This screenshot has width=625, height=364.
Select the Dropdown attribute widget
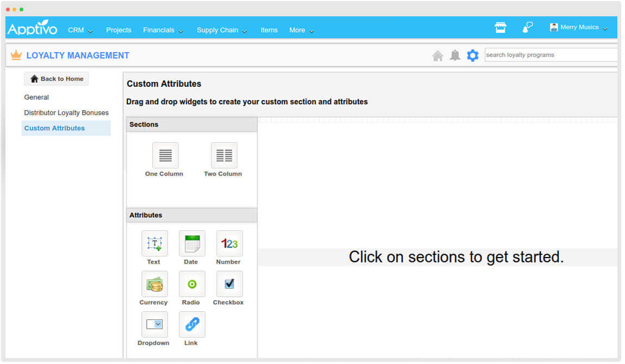(154, 324)
